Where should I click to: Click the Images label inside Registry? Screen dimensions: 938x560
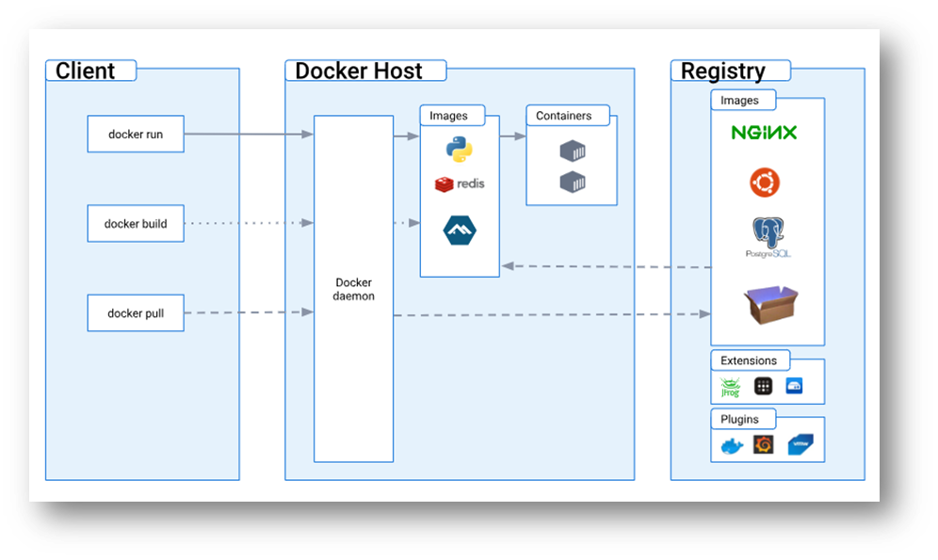739,101
